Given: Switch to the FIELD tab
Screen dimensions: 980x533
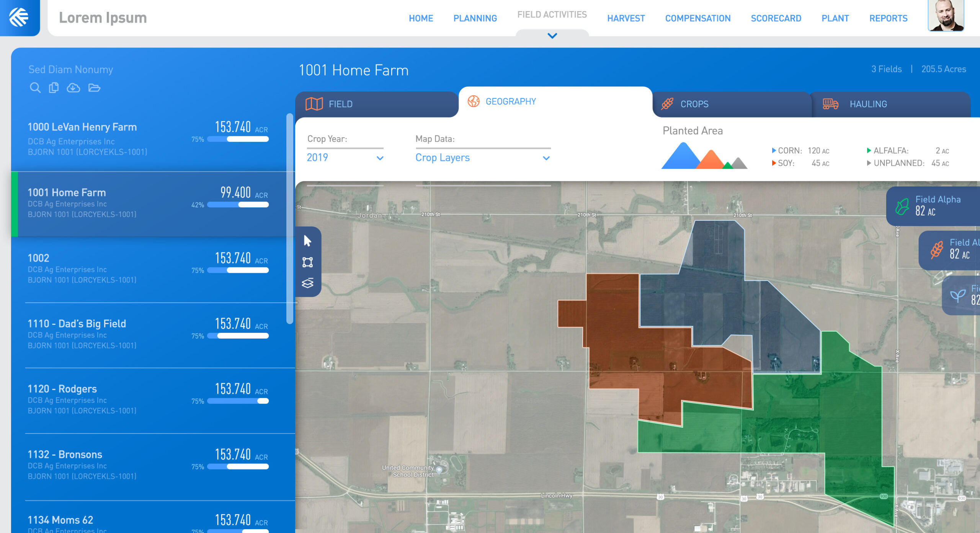Looking at the screenshot, I should (377, 104).
